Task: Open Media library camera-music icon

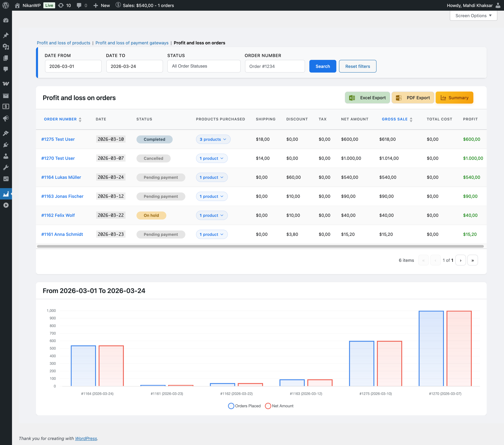Action: pyautogui.click(x=6, y=47)
